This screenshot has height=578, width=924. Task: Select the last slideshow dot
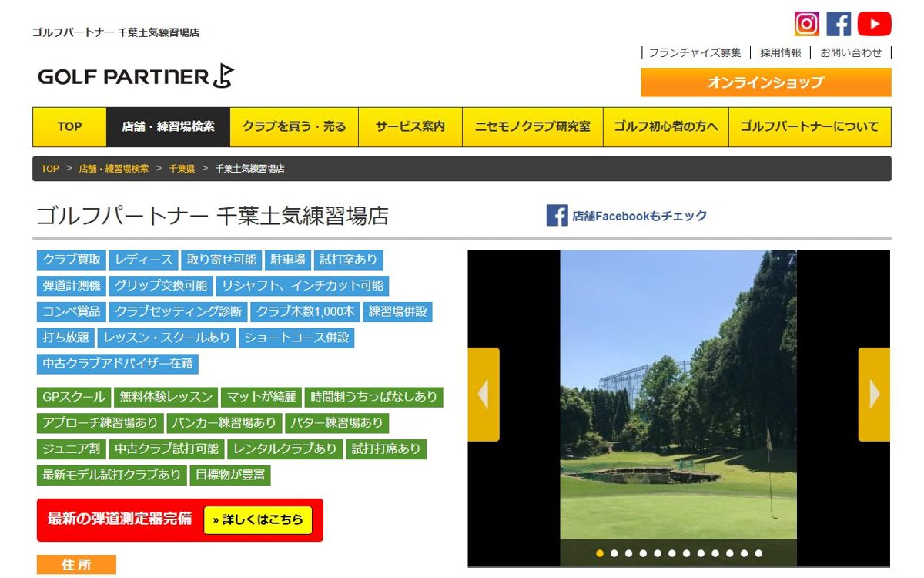[758, 553]
